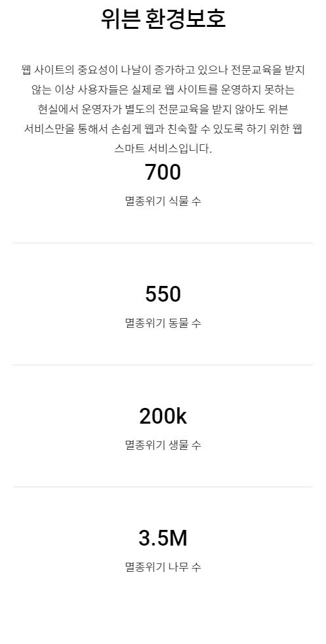Screen dimensions: 326x644
Task: Select the 멸종위기 동물 수 label
Action: [163, 323]
